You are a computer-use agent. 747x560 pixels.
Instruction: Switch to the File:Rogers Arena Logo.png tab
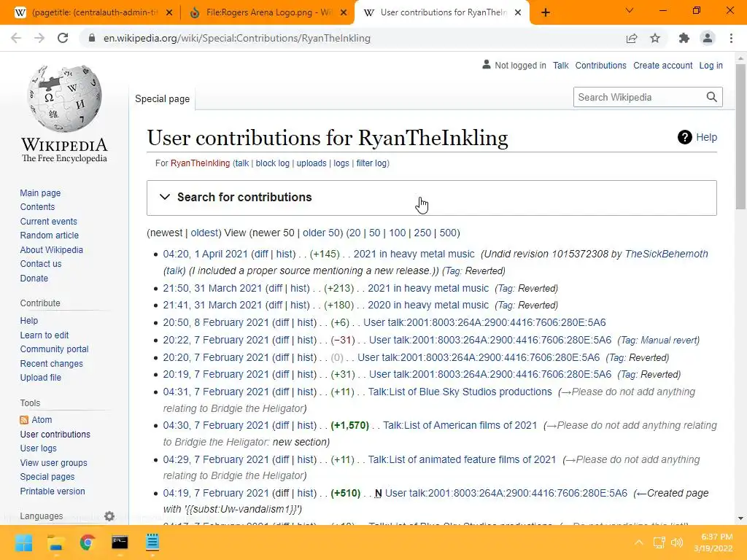[x=268, y=13]
